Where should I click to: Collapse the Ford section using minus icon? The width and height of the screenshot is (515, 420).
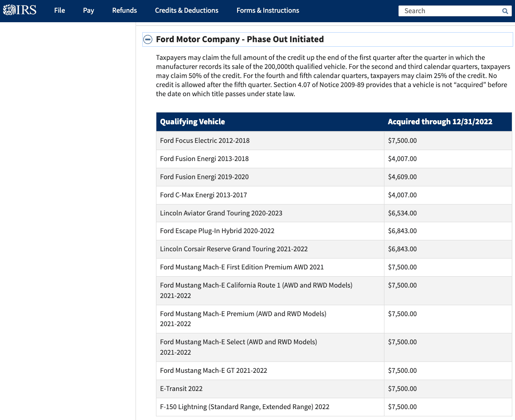148,39
